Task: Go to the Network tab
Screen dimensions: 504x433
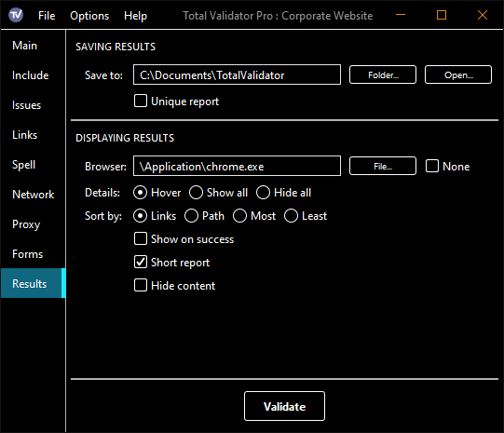Action: coord(34,195)
